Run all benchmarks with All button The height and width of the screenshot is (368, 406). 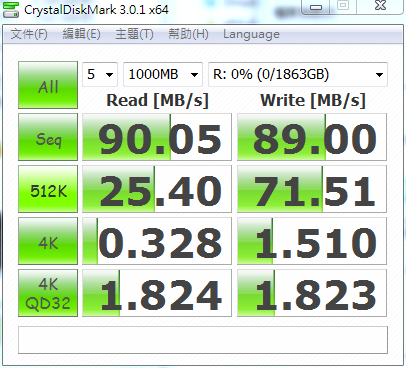tap(48, 85)
